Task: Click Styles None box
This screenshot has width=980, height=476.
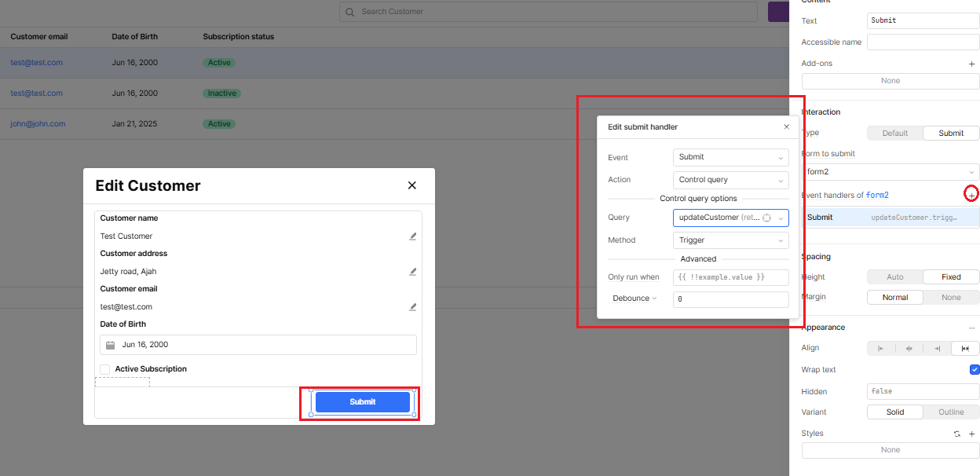Action: (890, 450)
